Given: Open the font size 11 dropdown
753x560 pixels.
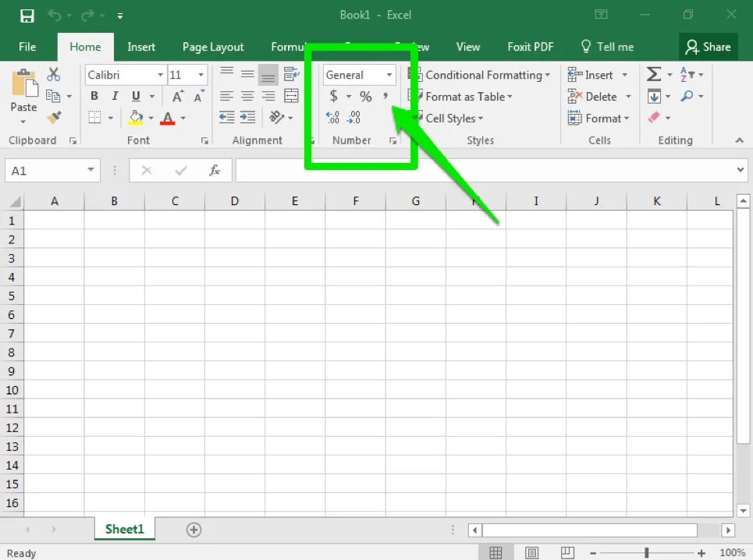Looking at the screenshot, I should [201, 75].
